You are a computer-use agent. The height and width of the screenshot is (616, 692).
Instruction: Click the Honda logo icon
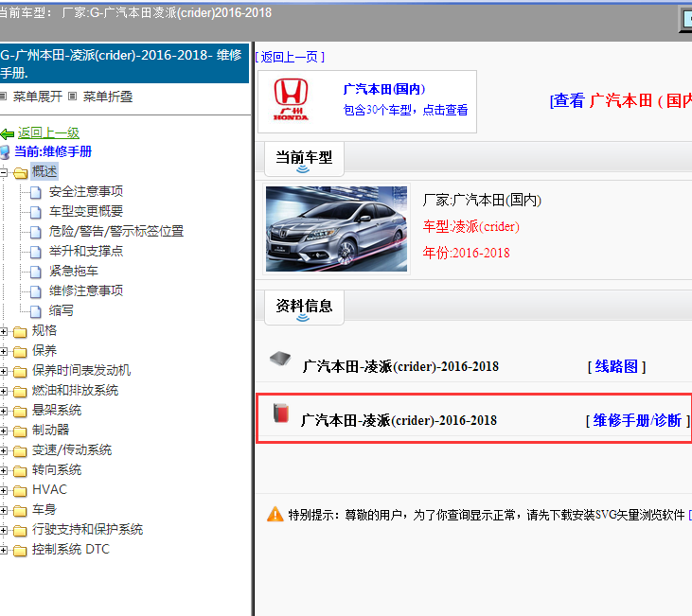click(291, 99)
